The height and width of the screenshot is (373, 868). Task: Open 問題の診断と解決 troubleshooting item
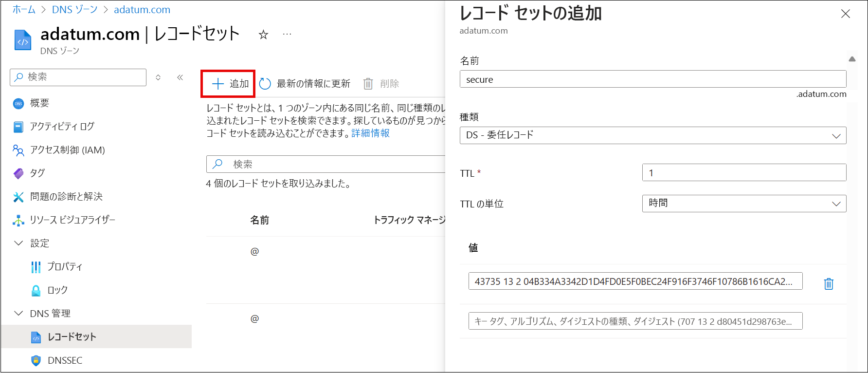coord(66,197)
